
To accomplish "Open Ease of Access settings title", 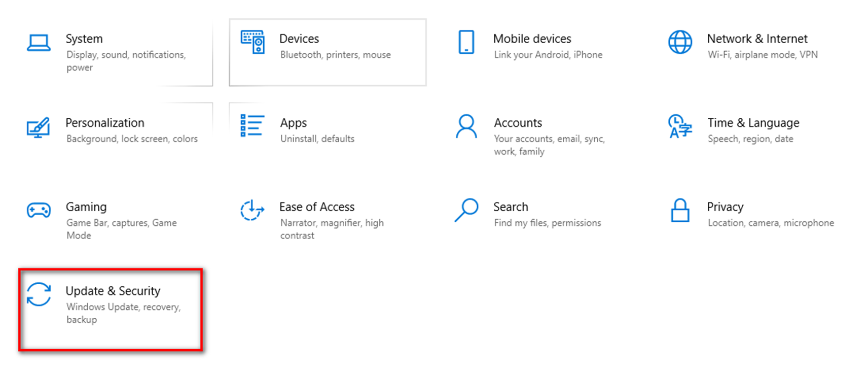I will pos(317,207).
